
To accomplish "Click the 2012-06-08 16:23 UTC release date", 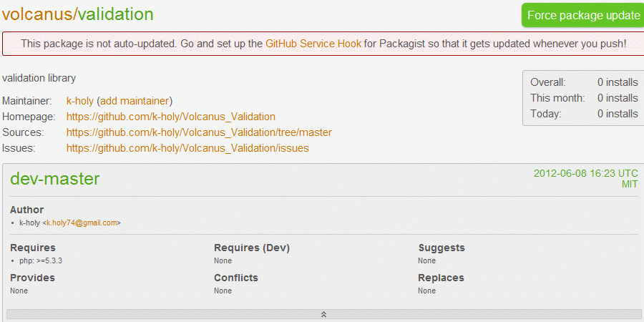I will [x=585, y=173].
